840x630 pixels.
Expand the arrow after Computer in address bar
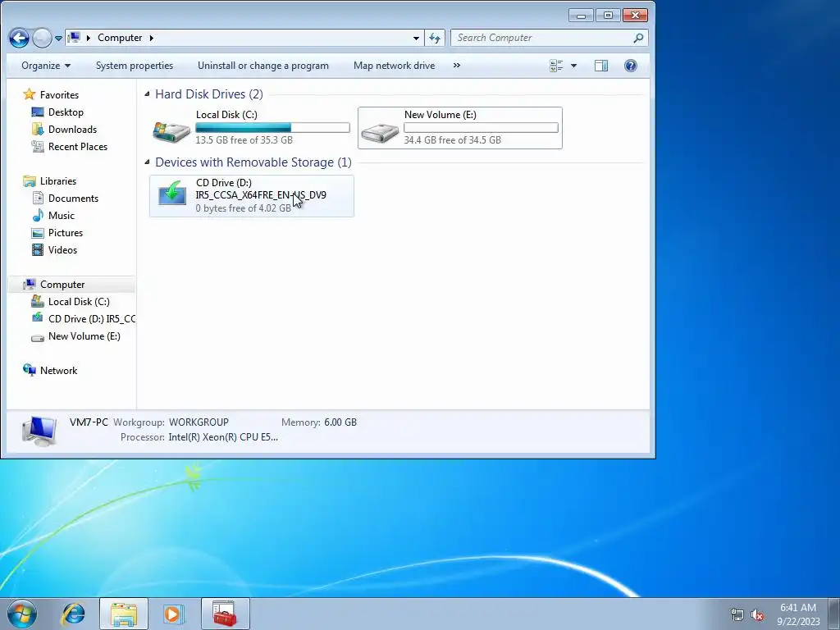coord(151,38)
